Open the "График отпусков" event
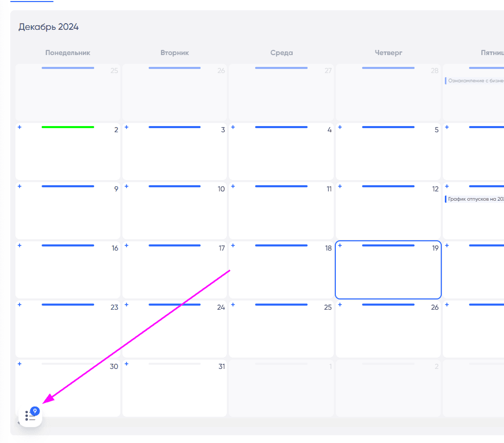The image size is (504, 443). (474, 199)
